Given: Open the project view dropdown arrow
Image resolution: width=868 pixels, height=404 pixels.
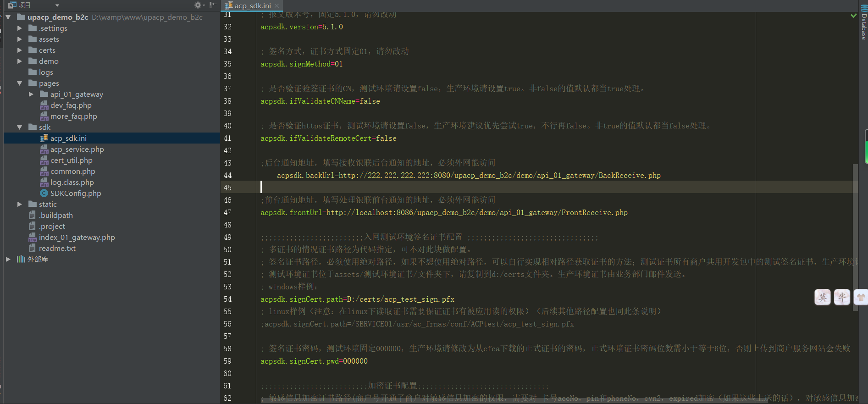Looking at the screenshot, I should (x=57, y=6).
